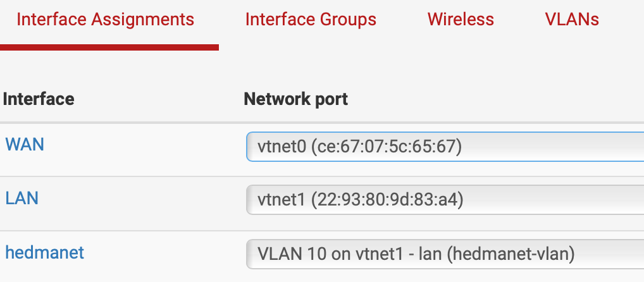
Task: Click the LAN interface link
Action: click(x=22, y=199)
